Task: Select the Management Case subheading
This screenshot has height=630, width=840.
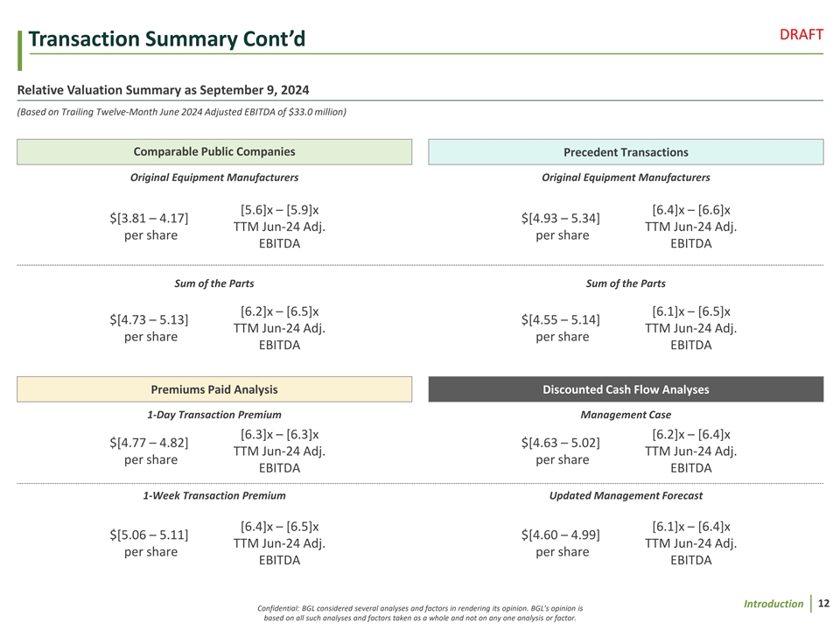Action: coord(626,415)
